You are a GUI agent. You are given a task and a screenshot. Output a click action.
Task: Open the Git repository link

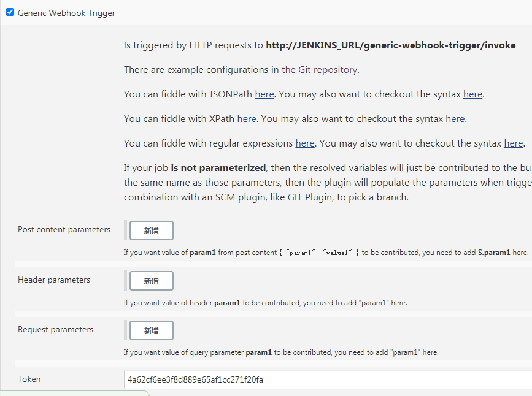point(319,70)
